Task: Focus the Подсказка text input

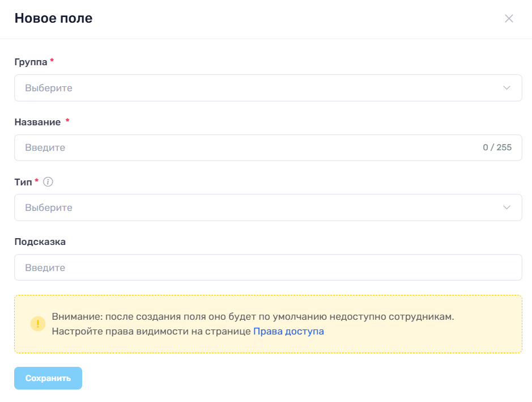Action: click(268, 268)
